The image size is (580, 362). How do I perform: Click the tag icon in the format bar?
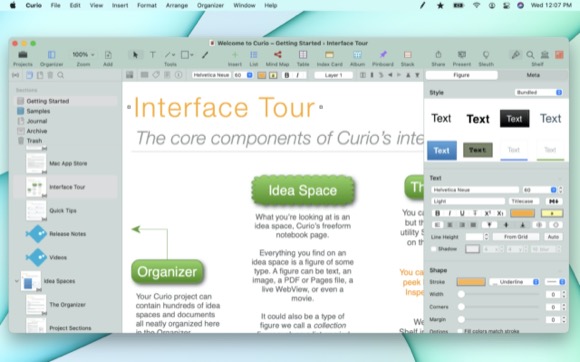pos(156,75)
